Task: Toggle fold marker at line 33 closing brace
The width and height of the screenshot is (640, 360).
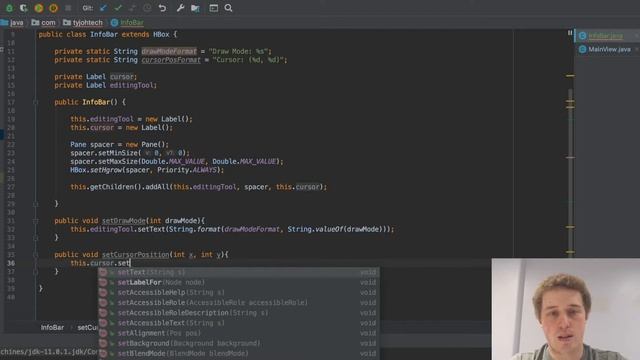Action: 36,238
